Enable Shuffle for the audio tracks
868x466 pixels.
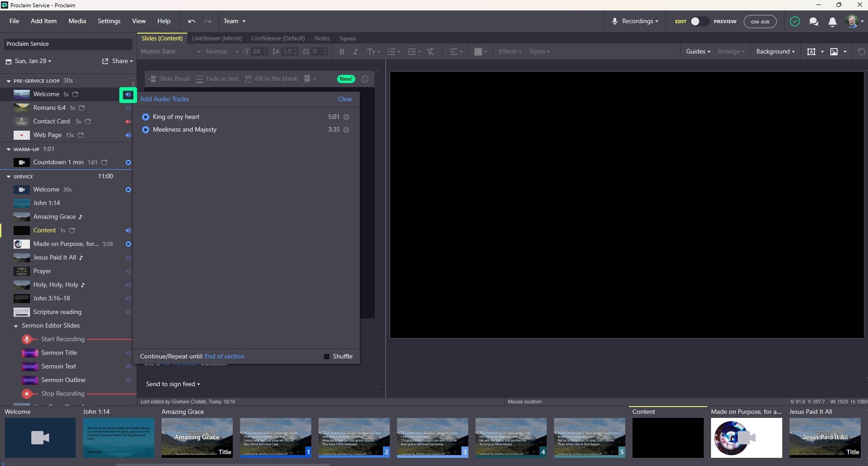pyautogui.click(x=326, y=357)
